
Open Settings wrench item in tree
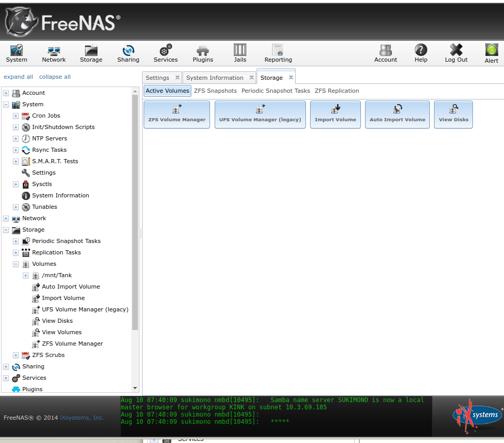[x=38, y=173]
